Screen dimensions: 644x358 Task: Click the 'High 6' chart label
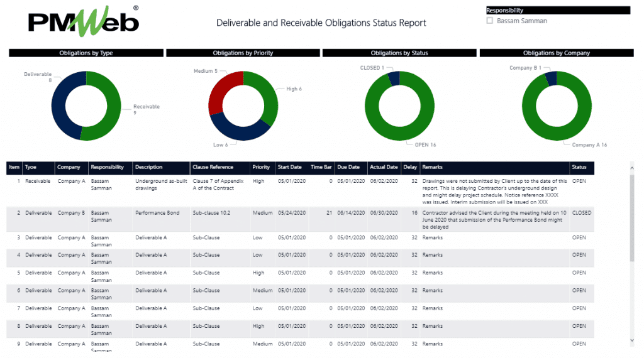[294, 89]
